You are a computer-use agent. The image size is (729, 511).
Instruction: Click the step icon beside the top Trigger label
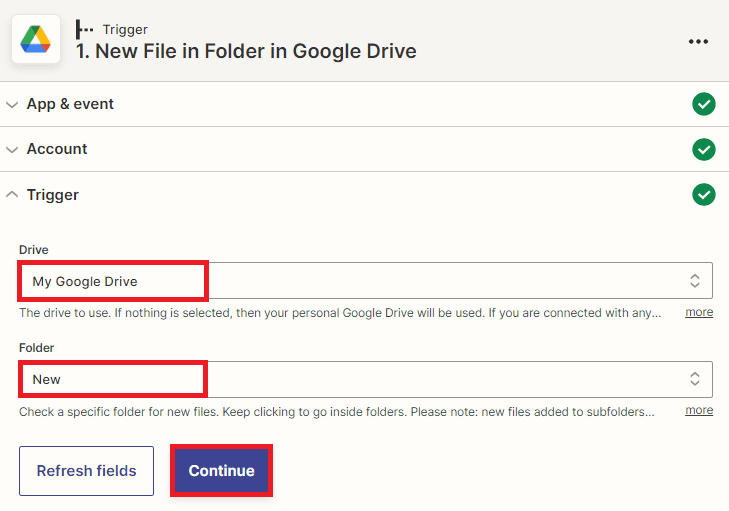click(85, 29)
